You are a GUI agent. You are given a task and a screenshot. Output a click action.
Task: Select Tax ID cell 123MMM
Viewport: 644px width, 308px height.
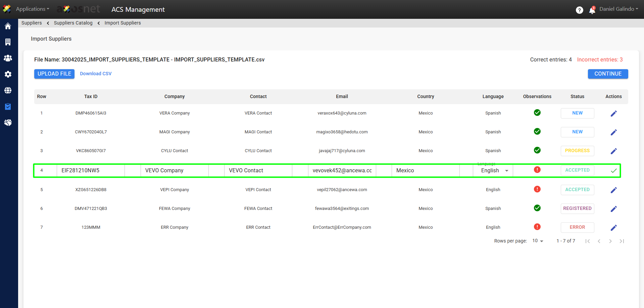91,227
